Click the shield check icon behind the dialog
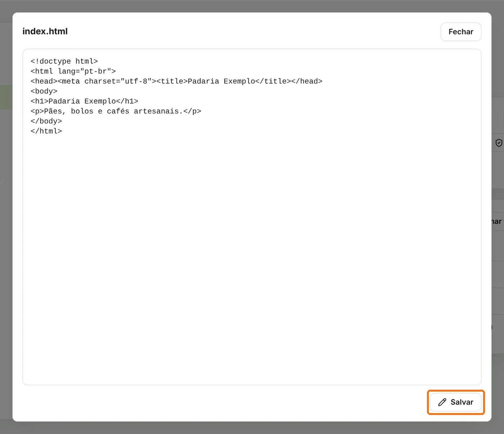Viewport: 504px width, 434px height. coord(499,143)
